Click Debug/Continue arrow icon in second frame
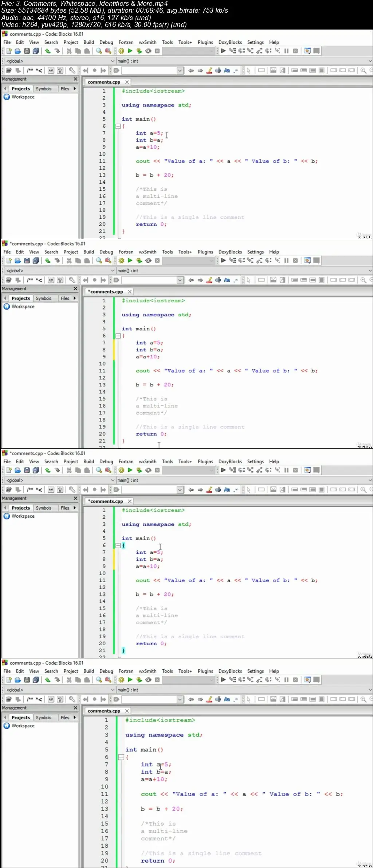 (x=223, y=261)
